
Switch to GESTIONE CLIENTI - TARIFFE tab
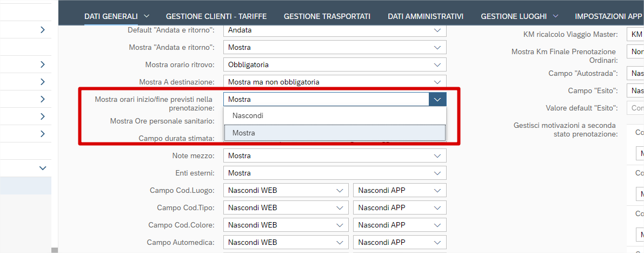[216, 16]
